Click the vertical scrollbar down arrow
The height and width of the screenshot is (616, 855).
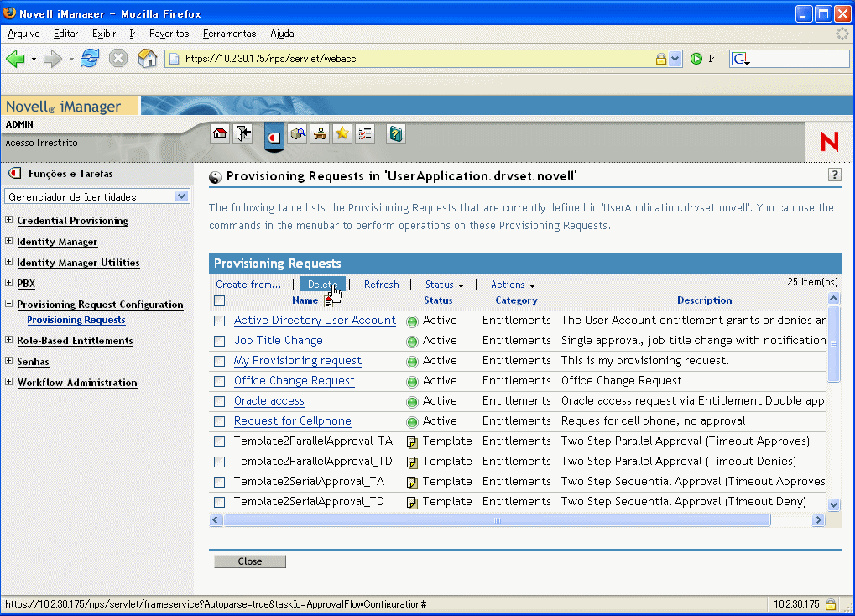point(833,504)
